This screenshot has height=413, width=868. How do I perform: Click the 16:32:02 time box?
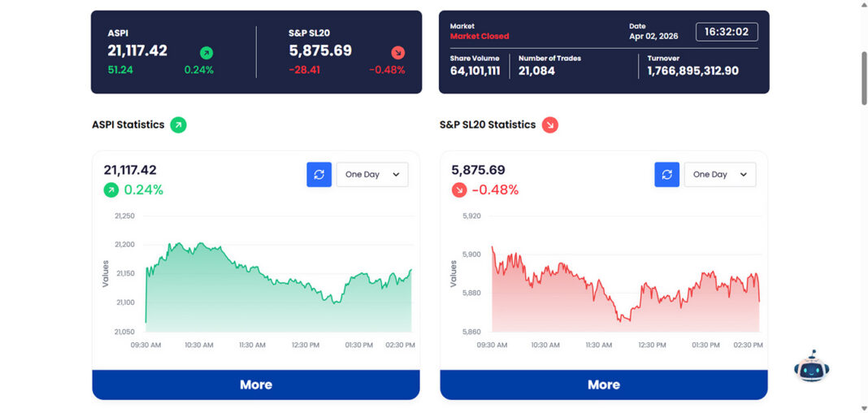pyautogui.click(x=727, y=32)
